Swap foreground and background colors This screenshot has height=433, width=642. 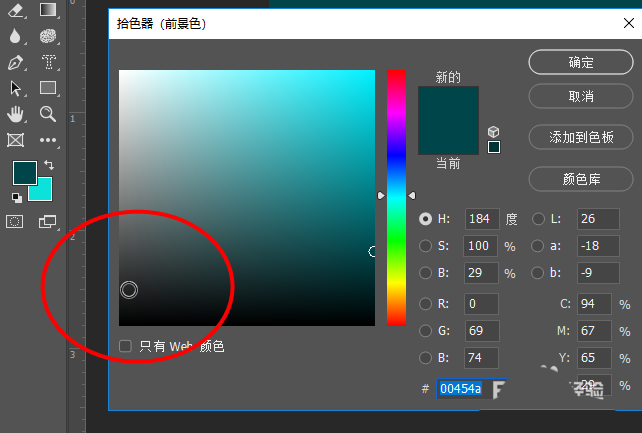(x=49, y=165)
